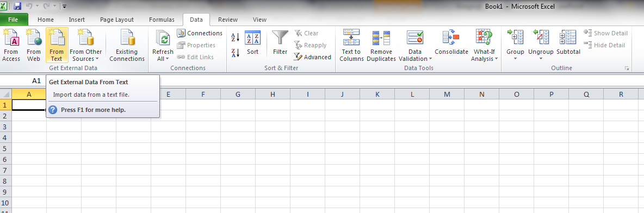Expand the Ungroup dropdown arrow
This screenshot has height=213, width=644.
click(541, 59)
